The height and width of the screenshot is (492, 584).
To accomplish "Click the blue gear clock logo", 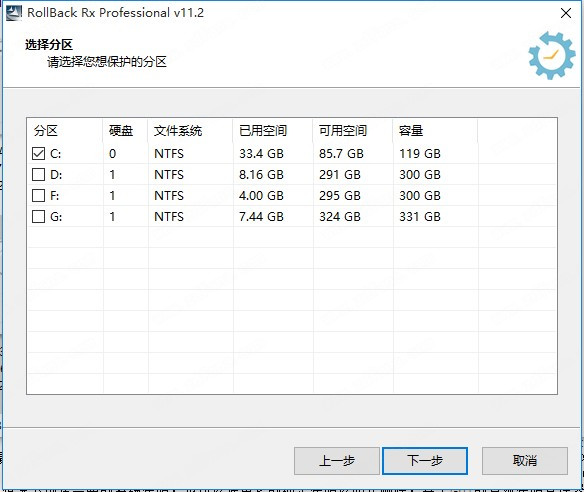I will [552, 55].
